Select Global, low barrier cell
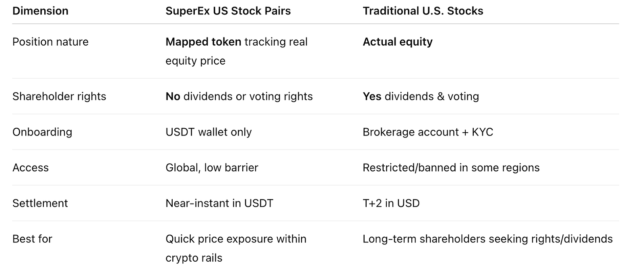The height and width of the screenshot is (277, 644). [x=212, y=168]
